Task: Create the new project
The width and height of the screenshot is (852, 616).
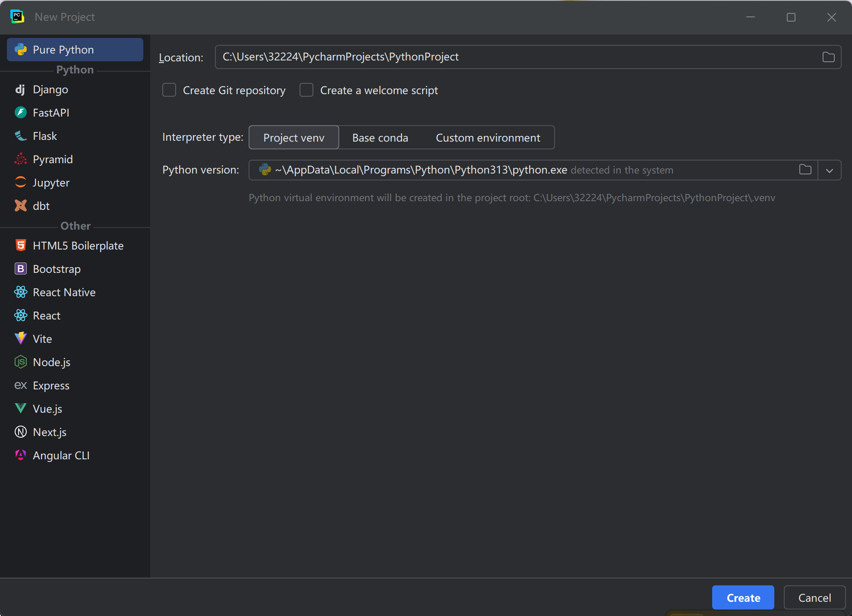Action: (743, 597)
